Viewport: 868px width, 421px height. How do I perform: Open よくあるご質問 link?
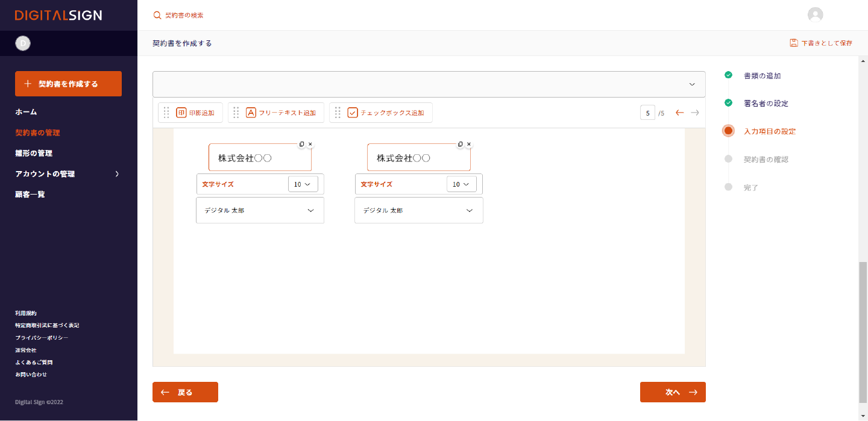pos(34,363)
